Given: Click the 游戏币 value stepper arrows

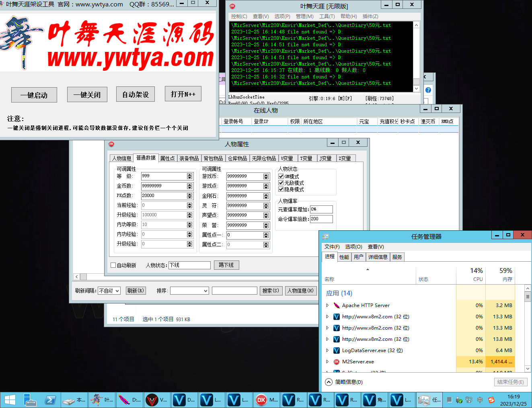Looking at the screenshot, I should [x=266, y=176].
